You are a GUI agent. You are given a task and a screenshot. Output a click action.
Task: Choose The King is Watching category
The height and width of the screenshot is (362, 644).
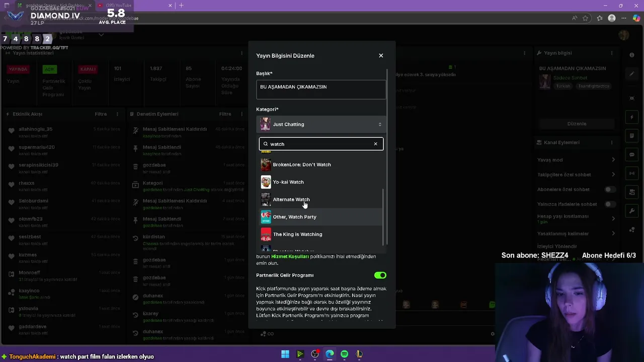point(321,234)
